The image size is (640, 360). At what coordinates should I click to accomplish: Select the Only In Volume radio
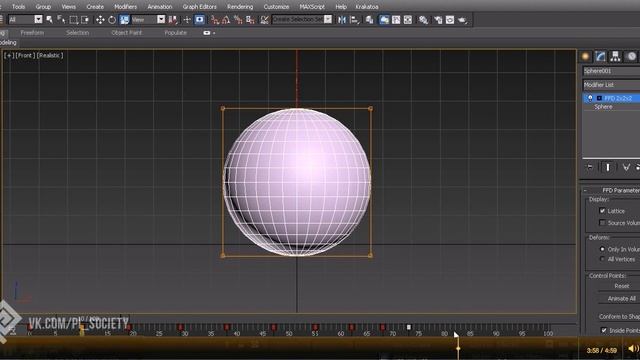(x=602, y=249)
